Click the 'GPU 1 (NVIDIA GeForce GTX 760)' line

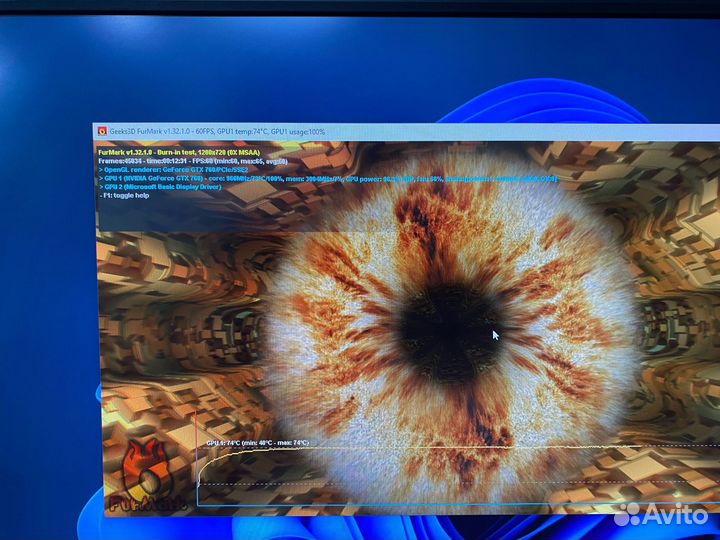pyautogui.click(x=328, y=178)
